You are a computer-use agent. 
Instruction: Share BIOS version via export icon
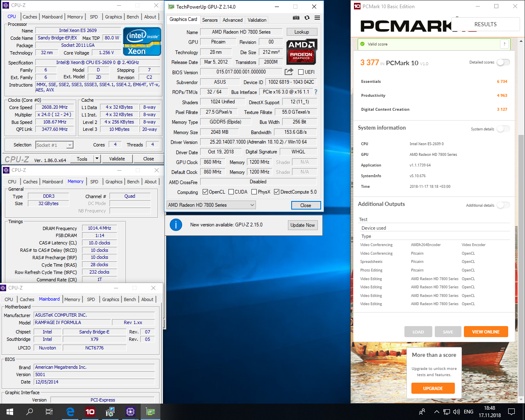(x=289, y=72)
